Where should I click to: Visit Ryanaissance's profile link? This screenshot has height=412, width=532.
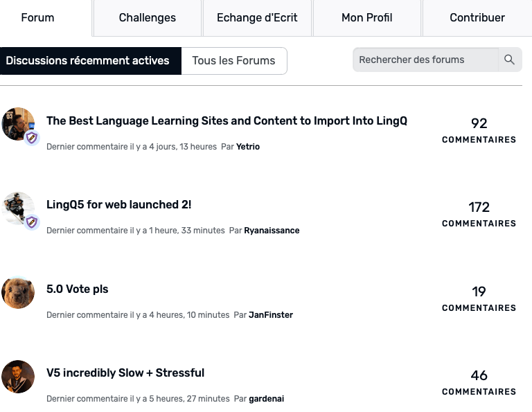coord(272,231)
